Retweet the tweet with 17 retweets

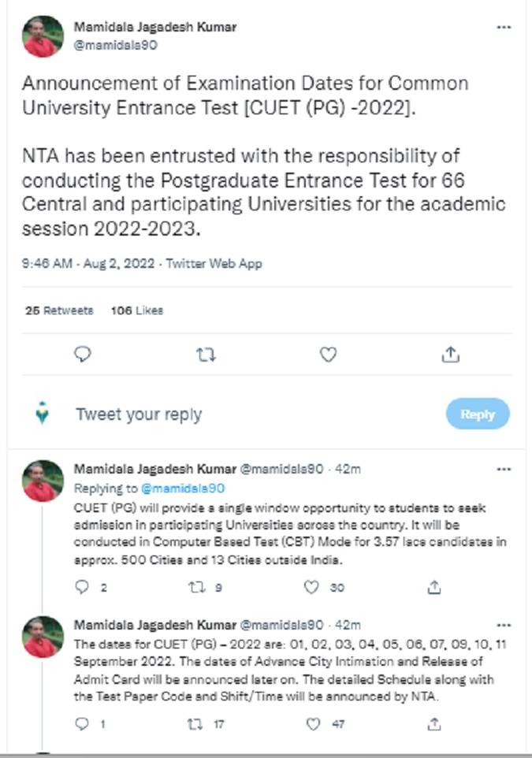click(196, 723)
